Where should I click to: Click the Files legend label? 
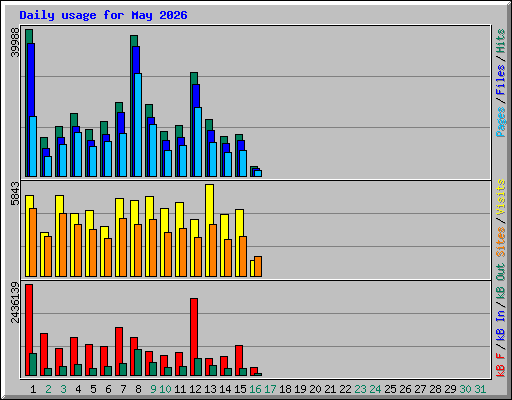(x=501, y=80)
